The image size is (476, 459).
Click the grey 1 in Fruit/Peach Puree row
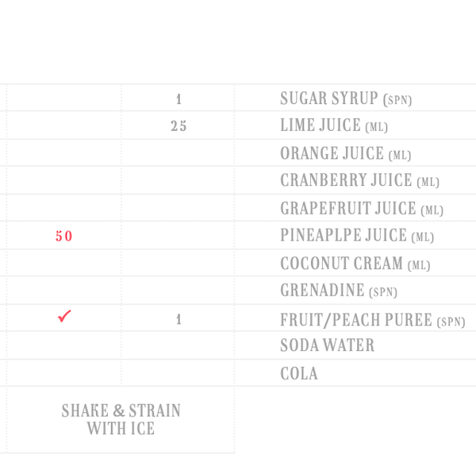[178, 320]
